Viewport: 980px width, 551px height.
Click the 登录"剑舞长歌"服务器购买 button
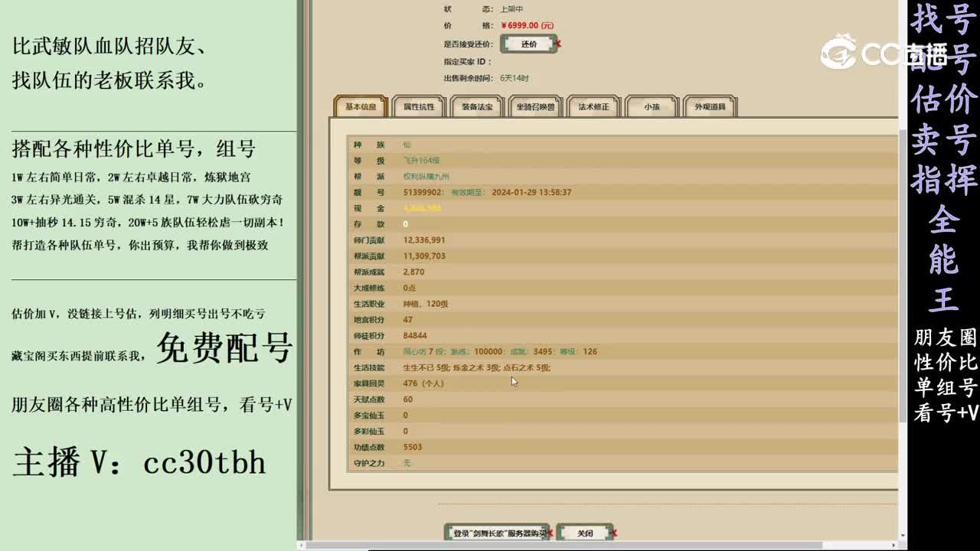click(497, 533)
